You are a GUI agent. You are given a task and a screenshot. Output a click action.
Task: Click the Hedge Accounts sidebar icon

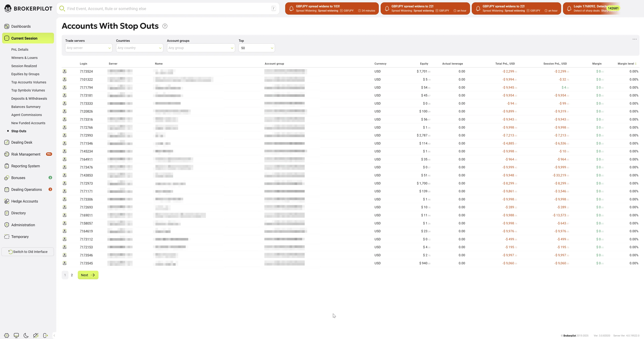click(x=7, y=201)
